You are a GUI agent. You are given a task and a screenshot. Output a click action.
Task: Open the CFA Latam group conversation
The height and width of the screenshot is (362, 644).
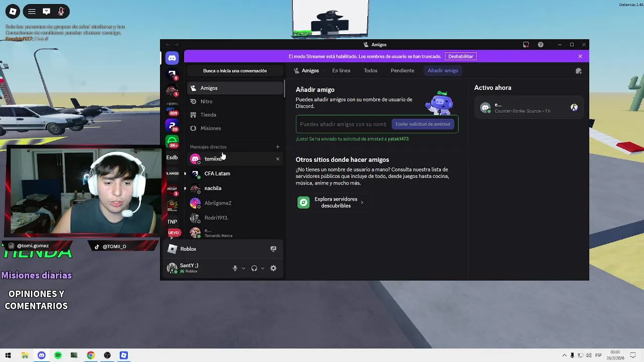(x=235, y=173)
